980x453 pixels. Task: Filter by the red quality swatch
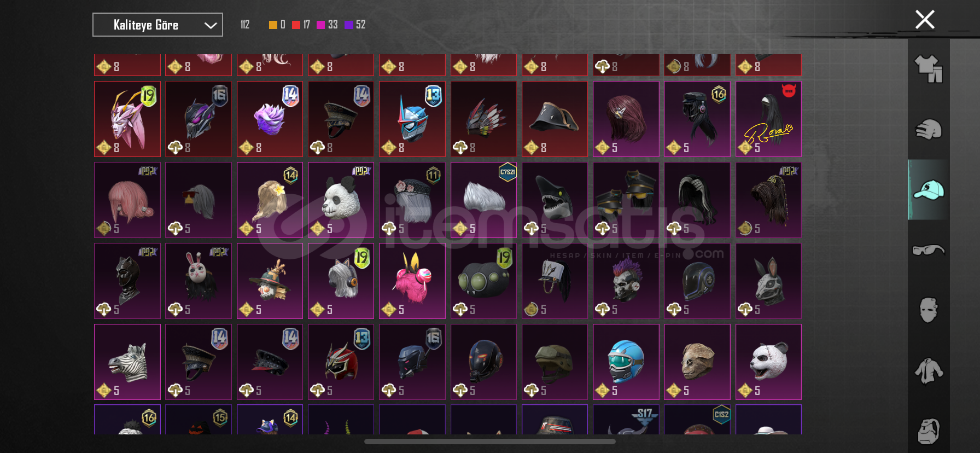tap(296, 25)
